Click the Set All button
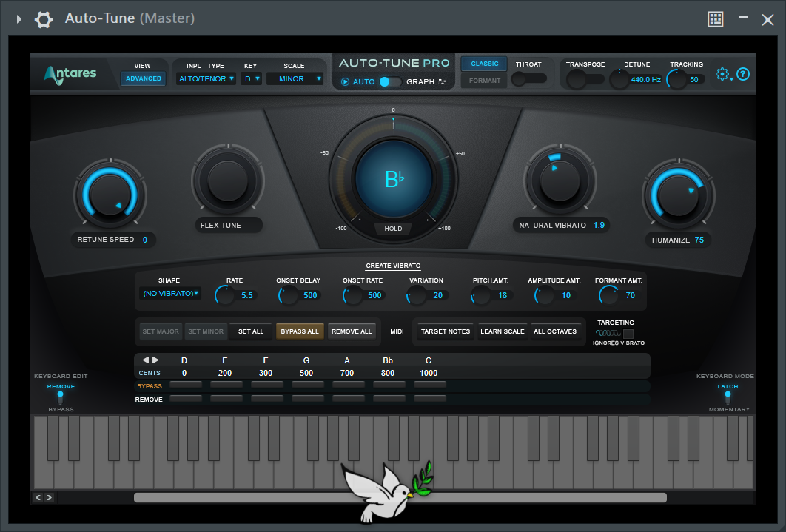The height and width of the screenshot is (532, 786). click(251, 331)
